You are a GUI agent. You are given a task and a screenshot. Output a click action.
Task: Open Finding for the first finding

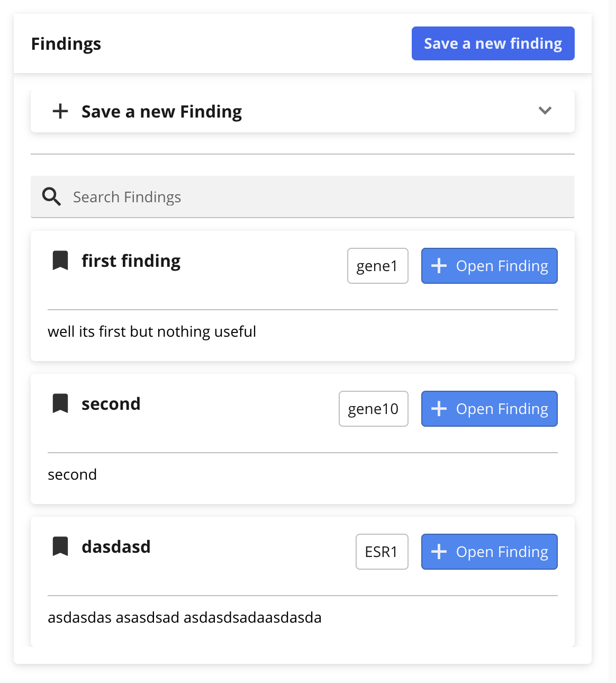point(490,266)
